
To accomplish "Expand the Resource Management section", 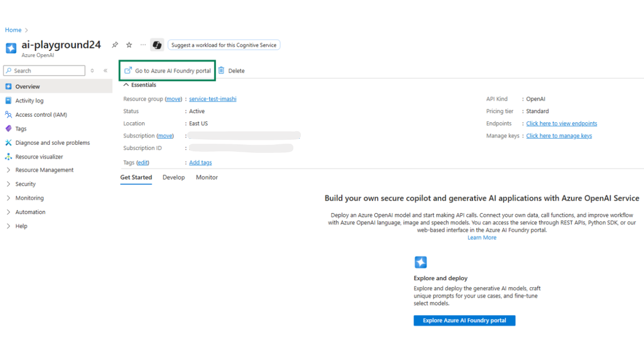I will pyautogui.click(x=44, y=170).
